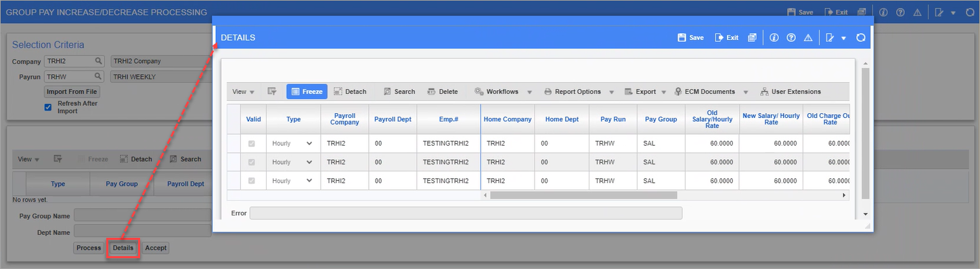Click Detach in the Group Pay table toolbar

[135, 159]
